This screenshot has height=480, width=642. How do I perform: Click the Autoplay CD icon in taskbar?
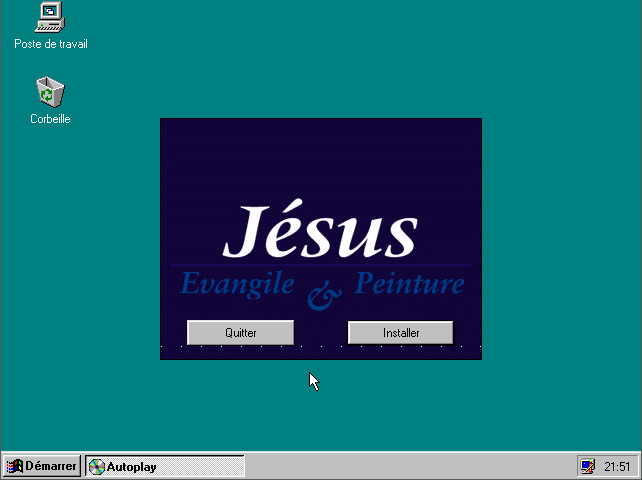coord(97,467)
